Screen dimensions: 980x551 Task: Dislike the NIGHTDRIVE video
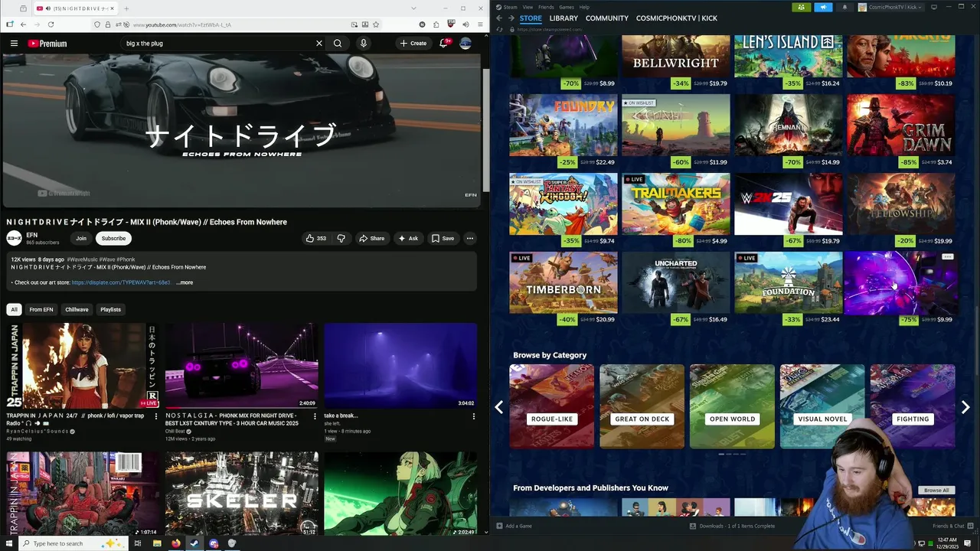pyautogui.click(x=341, y=238)
